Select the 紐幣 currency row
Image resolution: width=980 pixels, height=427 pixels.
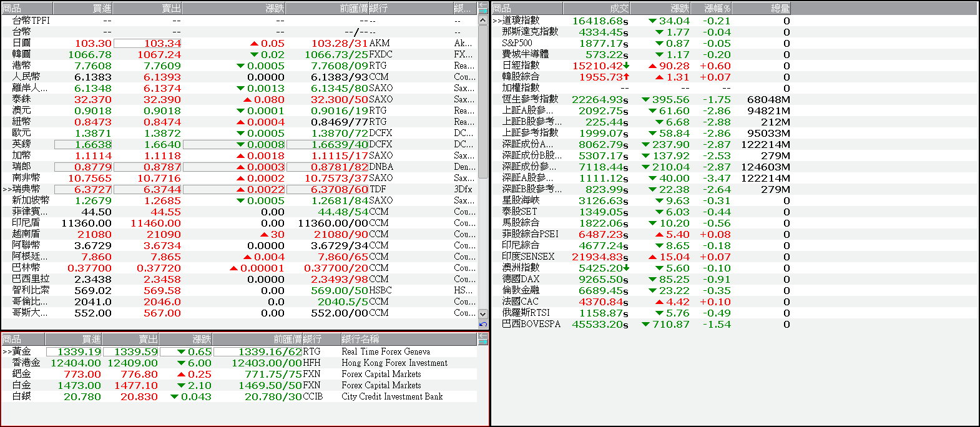coord(239,122)
